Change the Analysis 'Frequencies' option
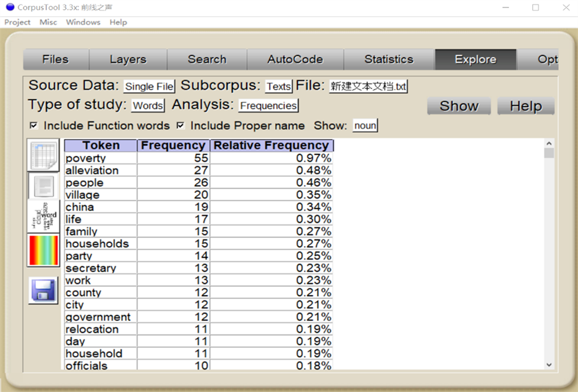Image resolution: width=578 pixels, height=392 pixels. (x=268, y=106)
